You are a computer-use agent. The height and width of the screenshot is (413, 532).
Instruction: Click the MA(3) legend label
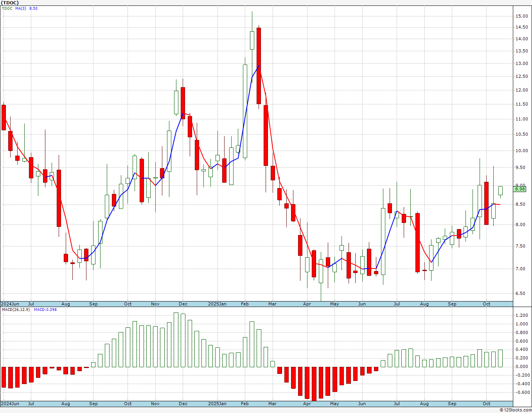click(x=21, y=9)
